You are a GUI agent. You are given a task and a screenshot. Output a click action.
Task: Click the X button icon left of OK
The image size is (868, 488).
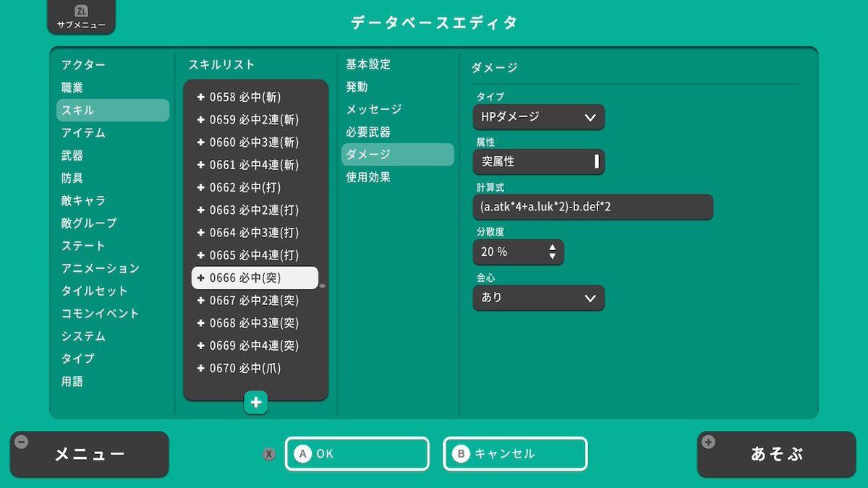click(269, 454)
